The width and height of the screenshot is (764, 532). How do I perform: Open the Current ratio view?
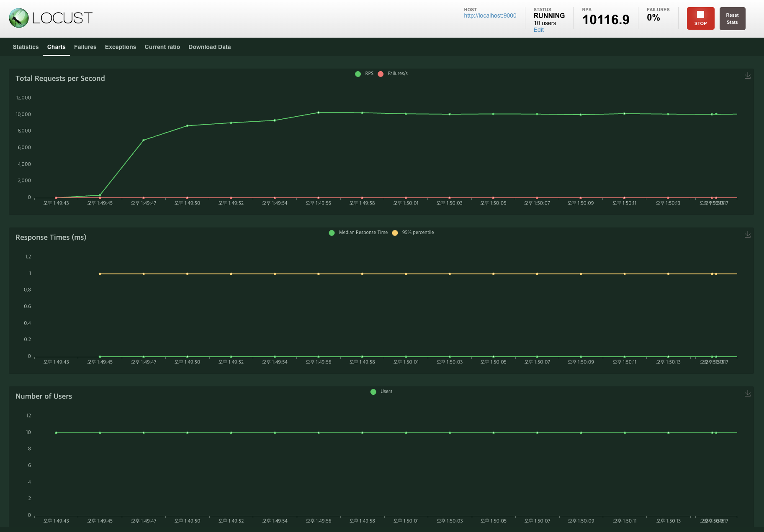(x=162, y=47)
